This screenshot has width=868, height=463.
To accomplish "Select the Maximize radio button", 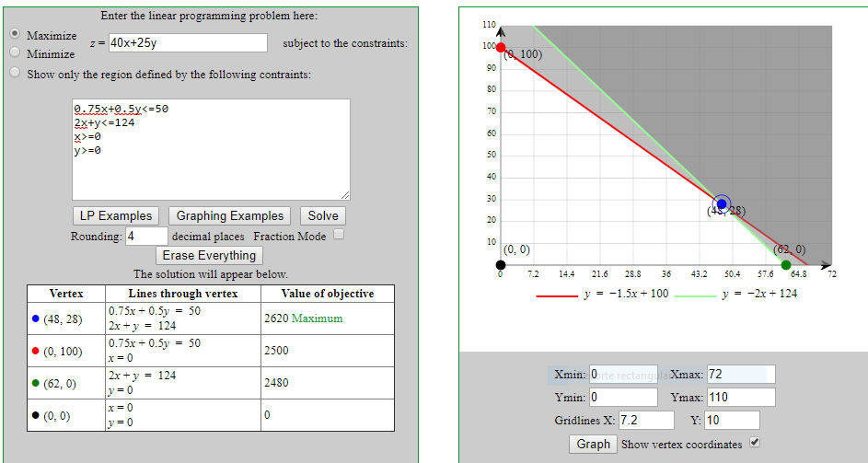I will (15, 33).
